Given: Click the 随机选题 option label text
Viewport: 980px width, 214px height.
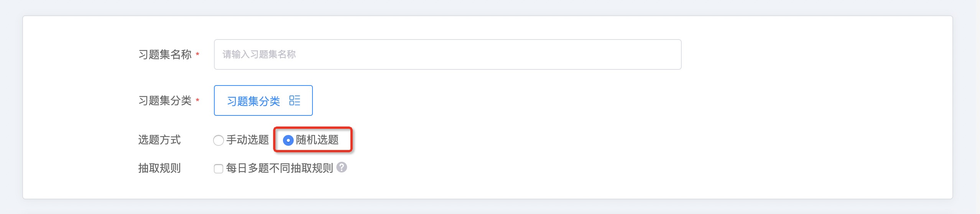Looking at the screenshot, I should pos(317,140).
